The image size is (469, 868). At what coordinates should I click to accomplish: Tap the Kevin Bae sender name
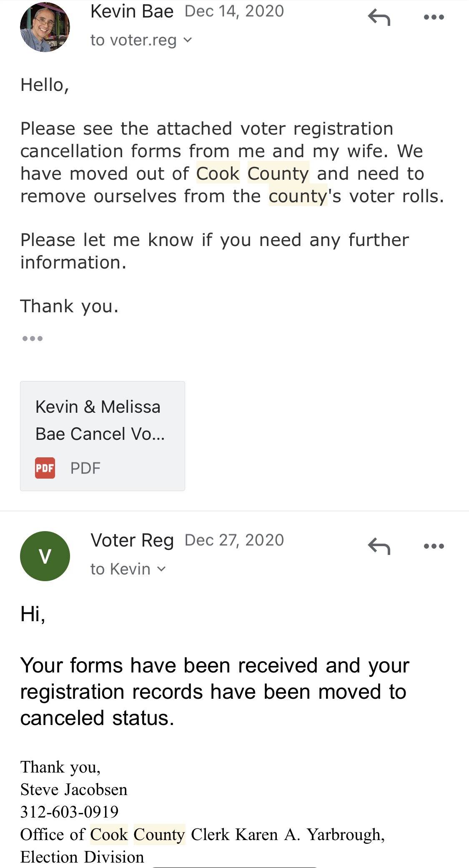(x=132, y=12)
